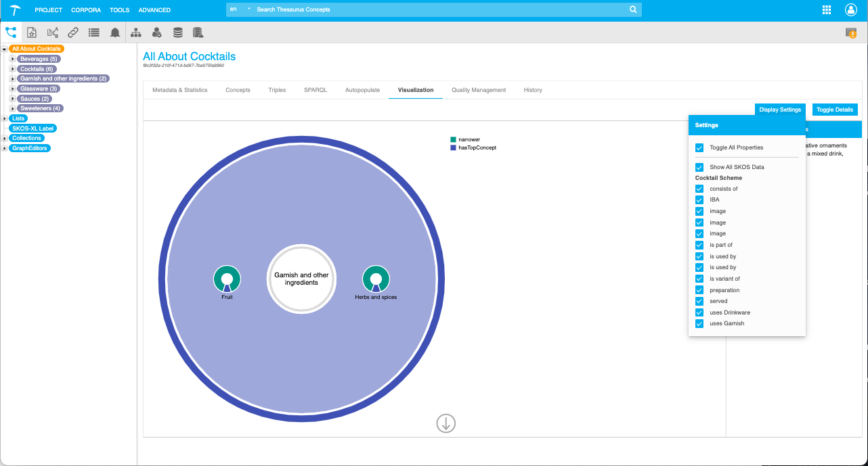868x466 pixels.
Task: Click the warning notes icon with exclamation
Action: 851,33
